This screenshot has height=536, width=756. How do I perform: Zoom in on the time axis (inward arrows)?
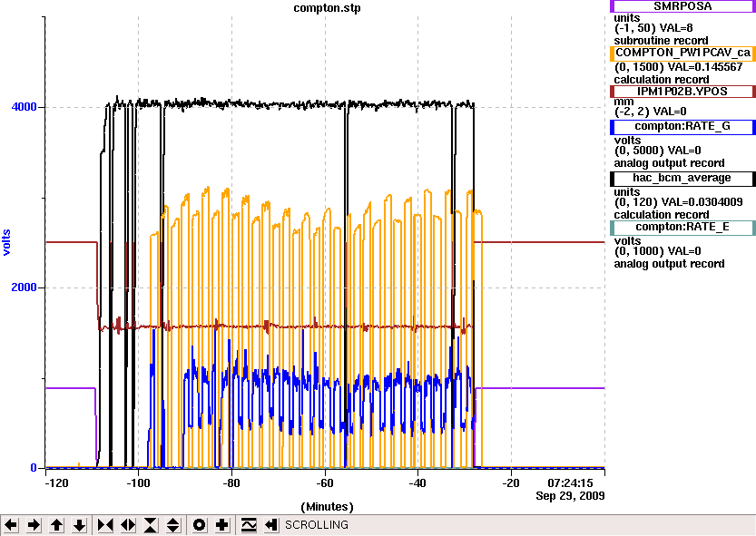pos(105,525)
